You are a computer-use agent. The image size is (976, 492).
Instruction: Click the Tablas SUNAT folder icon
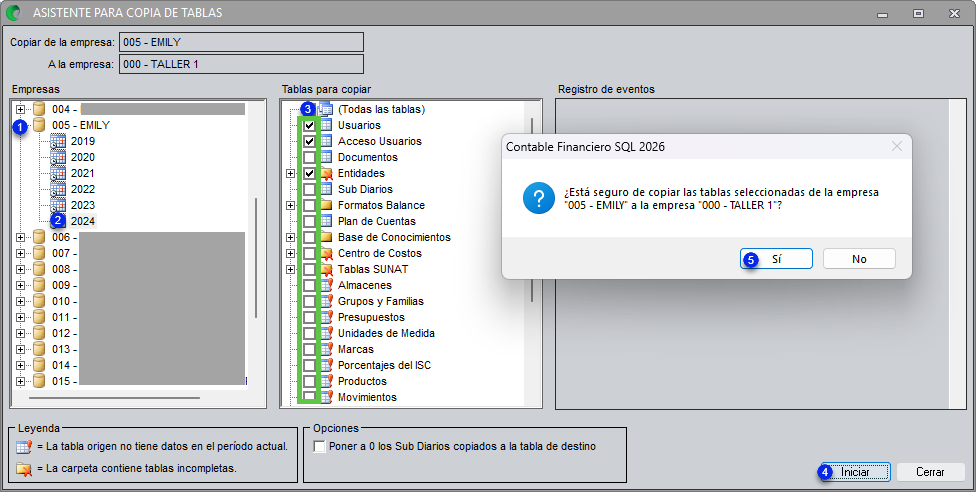(326, 270)
